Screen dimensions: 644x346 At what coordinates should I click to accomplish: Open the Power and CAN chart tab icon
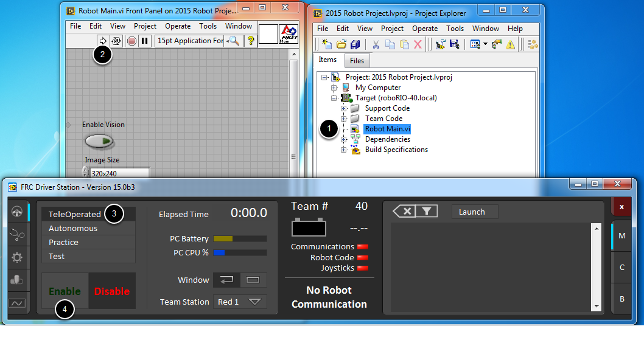[17, 303]
